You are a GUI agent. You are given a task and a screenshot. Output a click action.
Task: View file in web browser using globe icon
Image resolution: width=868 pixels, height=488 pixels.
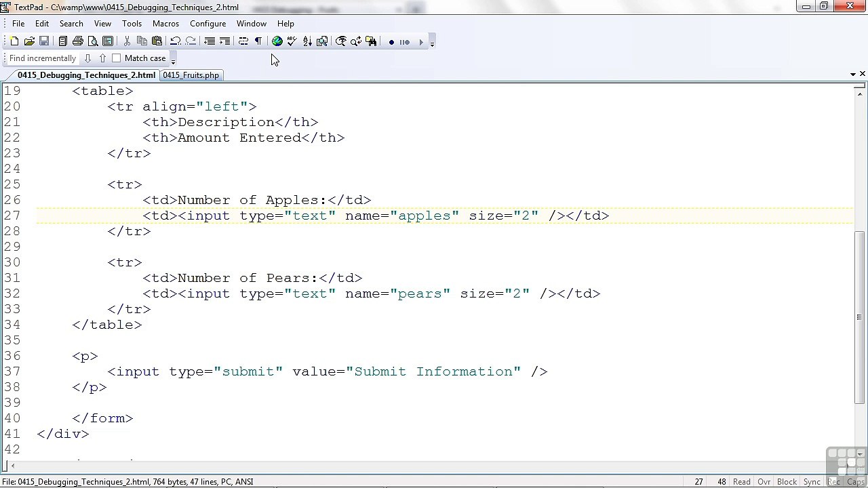[x=277, y=42]
